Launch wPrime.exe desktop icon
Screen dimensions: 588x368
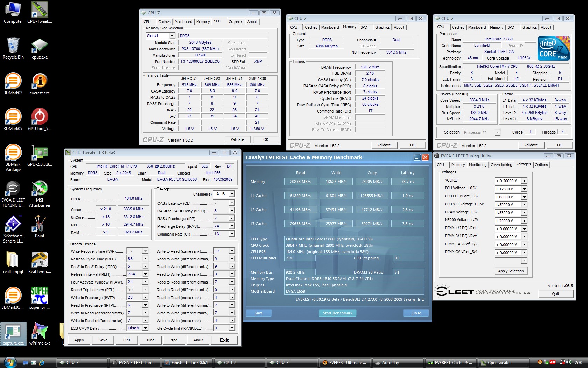coord(40,334)
